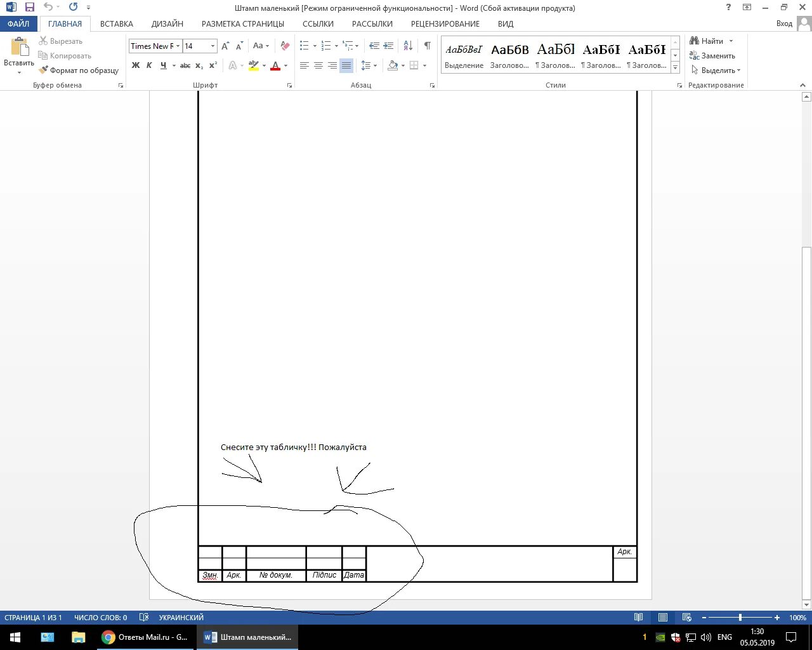
Task: Increase paragraph indent
Action: pos(389,46)
